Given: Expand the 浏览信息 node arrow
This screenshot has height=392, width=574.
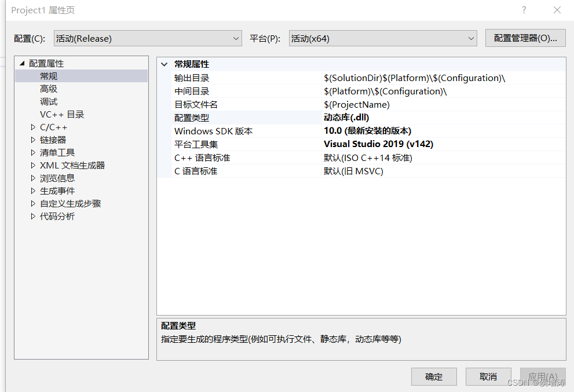Looking at the screenshot, I should click(33, 178).
